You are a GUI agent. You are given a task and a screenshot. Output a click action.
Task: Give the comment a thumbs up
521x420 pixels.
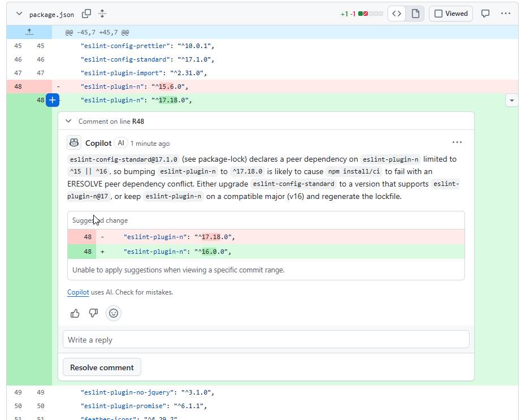coord(75,313)
